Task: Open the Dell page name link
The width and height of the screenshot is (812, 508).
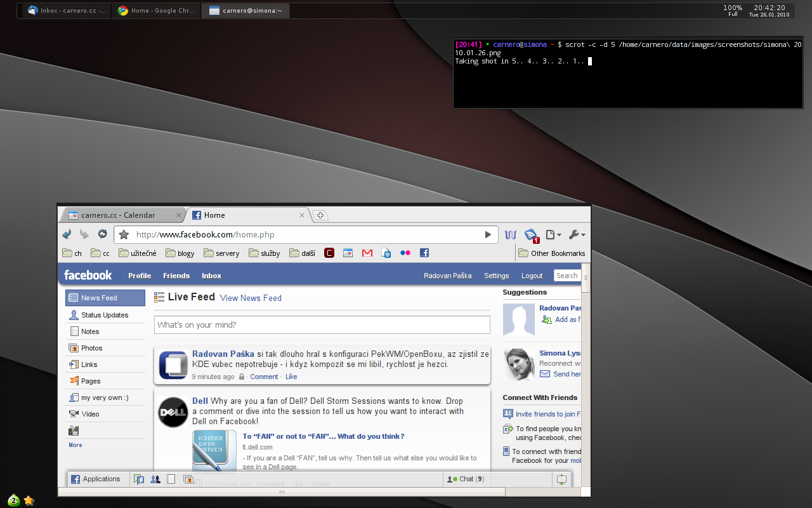Action: (200, 401)
